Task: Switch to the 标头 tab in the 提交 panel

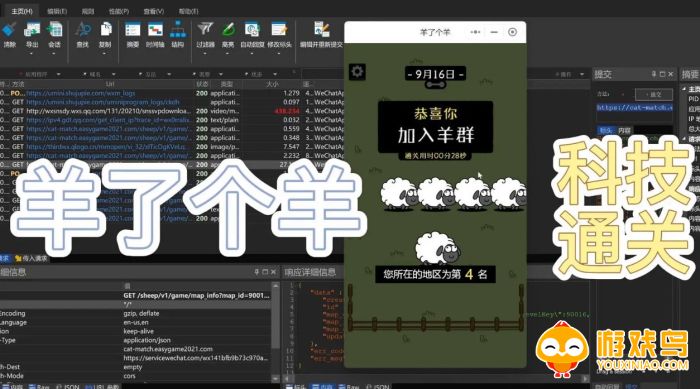Action: 606,130
